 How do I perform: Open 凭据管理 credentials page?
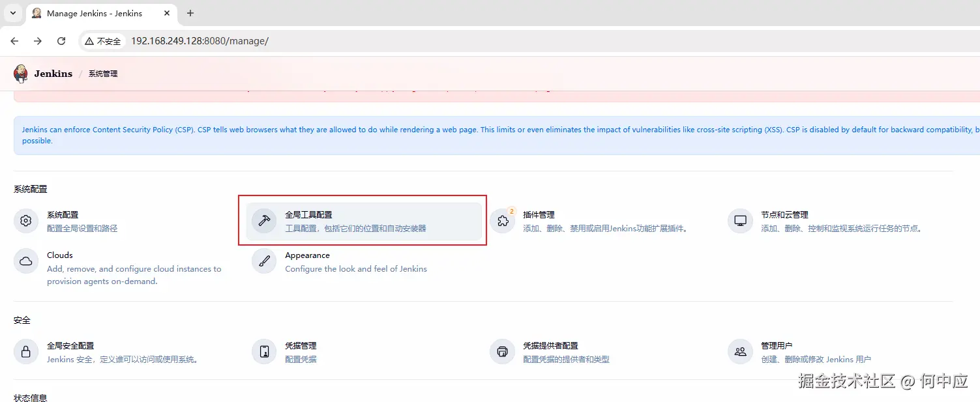tap(301, 345)
